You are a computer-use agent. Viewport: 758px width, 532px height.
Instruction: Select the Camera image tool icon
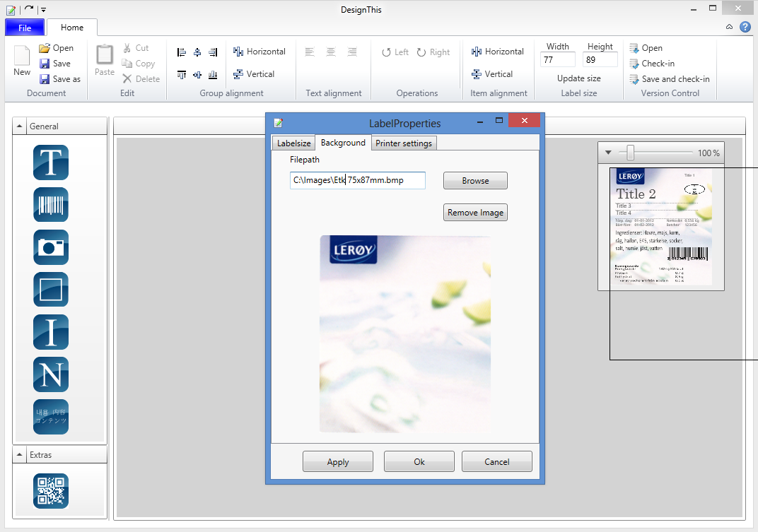[51, 247]
